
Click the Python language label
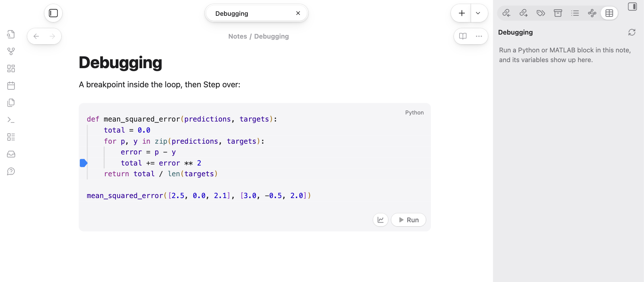pos(414,112)
